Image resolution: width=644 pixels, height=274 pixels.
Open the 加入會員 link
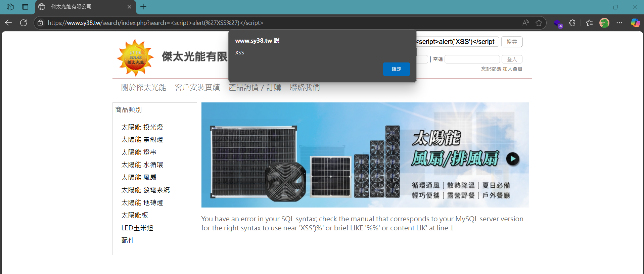512,69
